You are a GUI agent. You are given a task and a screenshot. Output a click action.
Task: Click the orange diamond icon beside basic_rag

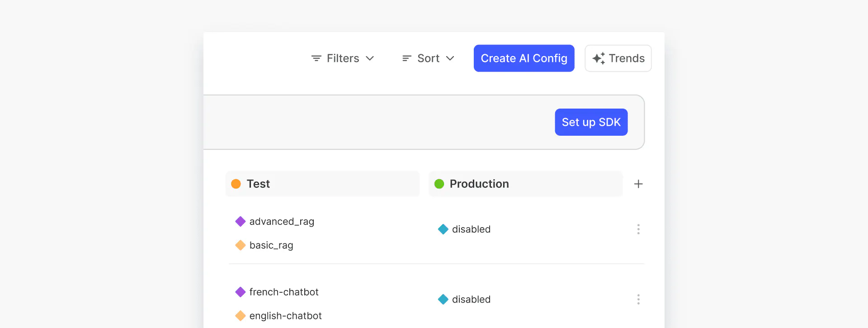(x=241, y=245)
